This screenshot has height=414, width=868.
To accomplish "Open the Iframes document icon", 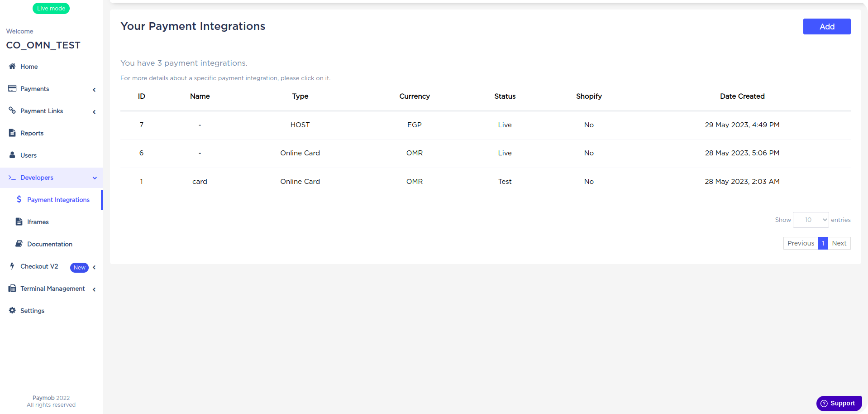I will [x=19, y=221].
